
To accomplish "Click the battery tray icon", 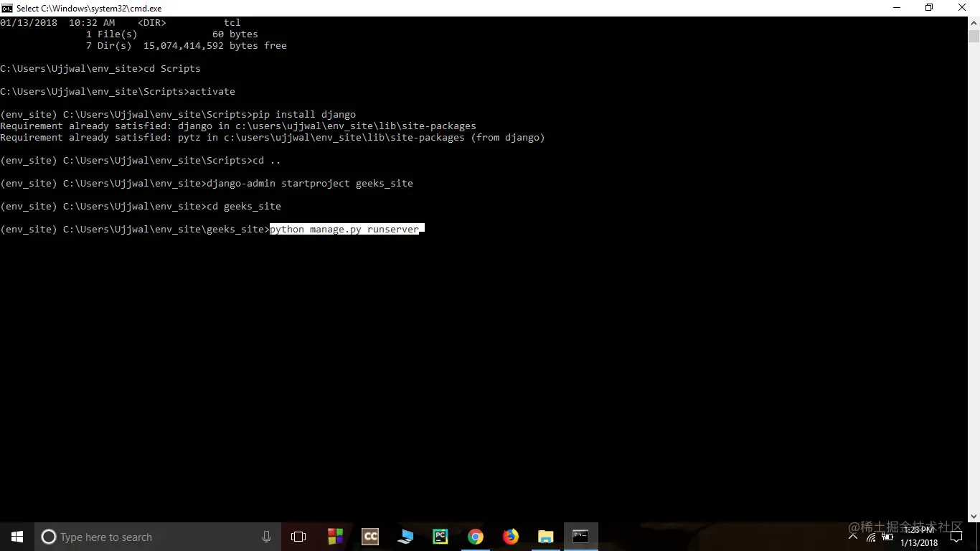I will 887,537.
